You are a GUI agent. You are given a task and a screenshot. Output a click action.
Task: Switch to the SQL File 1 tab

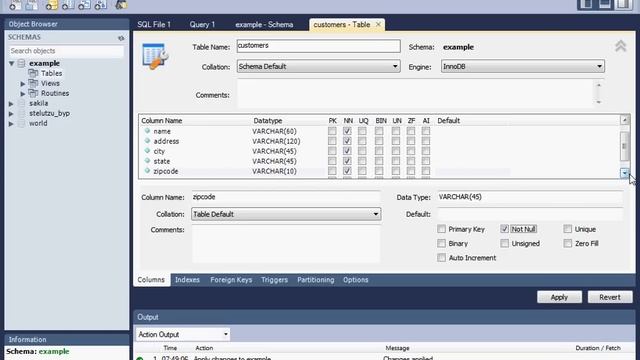click(x=154, y=24)
